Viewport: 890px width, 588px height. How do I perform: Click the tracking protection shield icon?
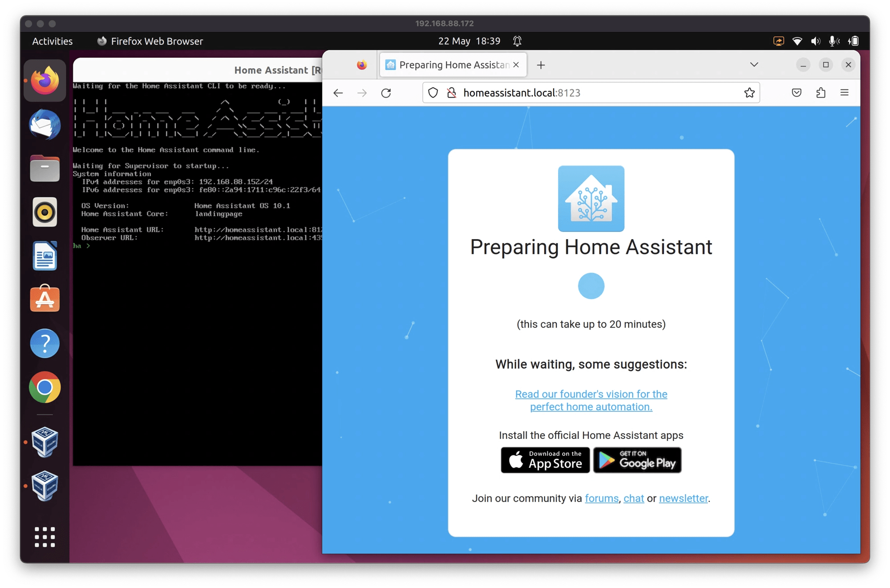click(433, 93)
